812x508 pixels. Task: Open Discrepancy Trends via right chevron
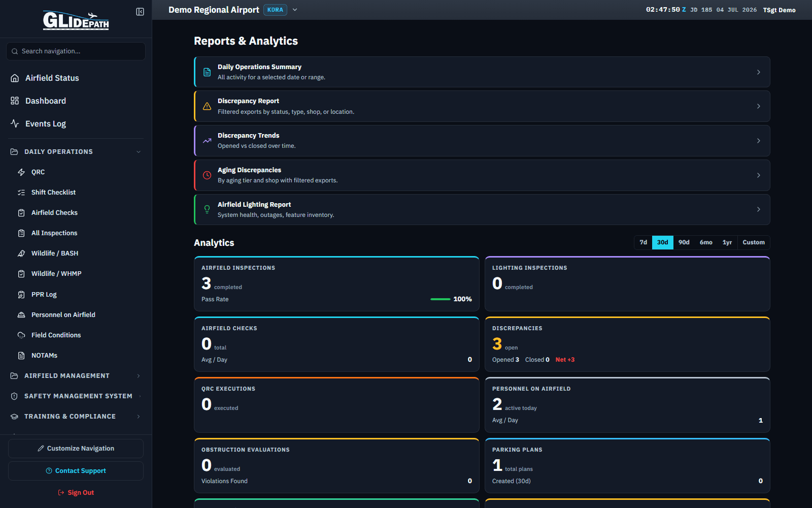tap(759, 141)
